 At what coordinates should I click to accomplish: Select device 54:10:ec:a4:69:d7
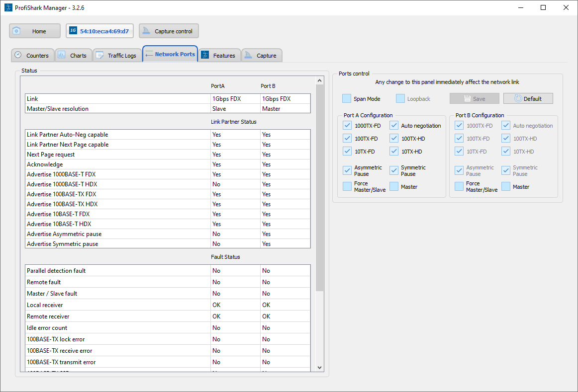click(x=99, y=31)
